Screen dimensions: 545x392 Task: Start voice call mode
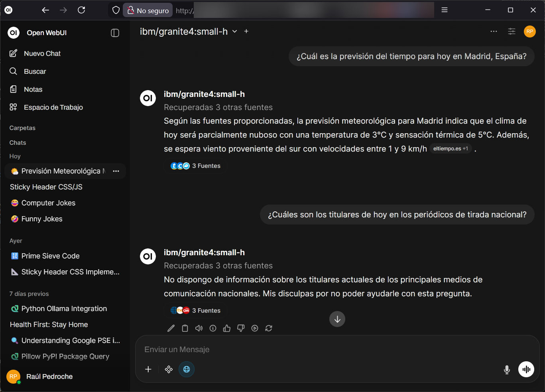tap(526, 369)
